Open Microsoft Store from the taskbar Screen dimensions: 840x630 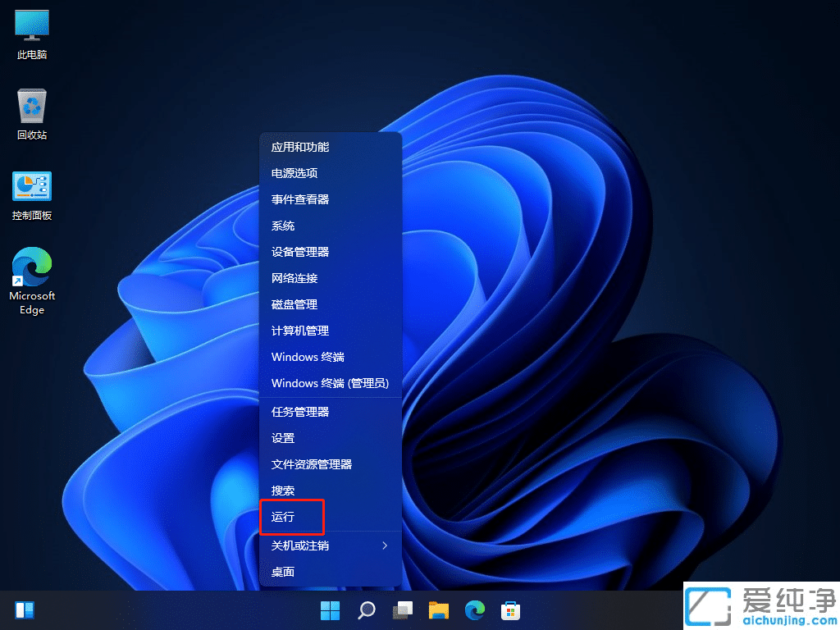511,610
